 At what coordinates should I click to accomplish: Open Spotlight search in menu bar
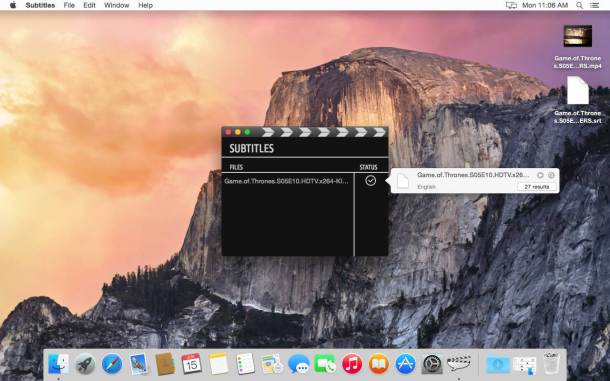(x=580, y=5)
